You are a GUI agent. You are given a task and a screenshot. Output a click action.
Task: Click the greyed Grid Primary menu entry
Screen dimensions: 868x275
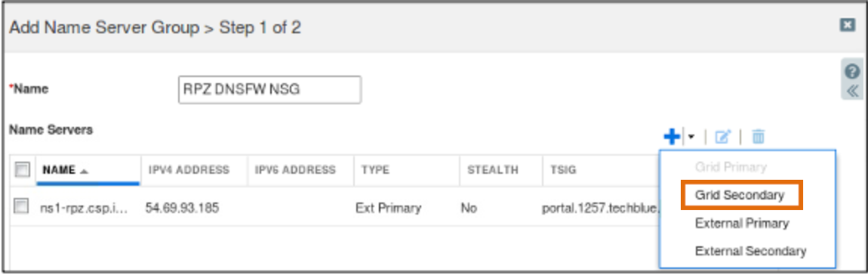point(731,167)
